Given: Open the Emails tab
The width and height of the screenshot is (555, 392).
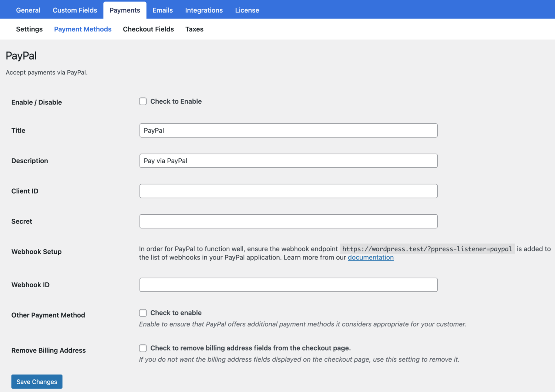Looking at the screenshot, I should tap(162, 10).
